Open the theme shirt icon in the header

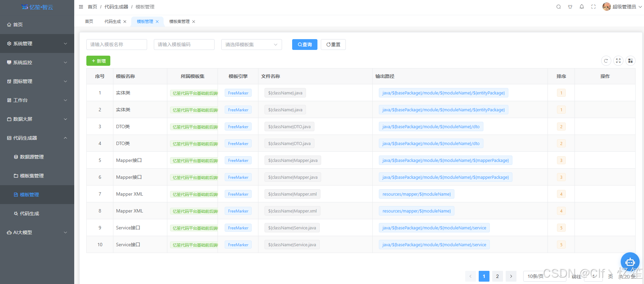pyautogui.click(x=570, y=7)
